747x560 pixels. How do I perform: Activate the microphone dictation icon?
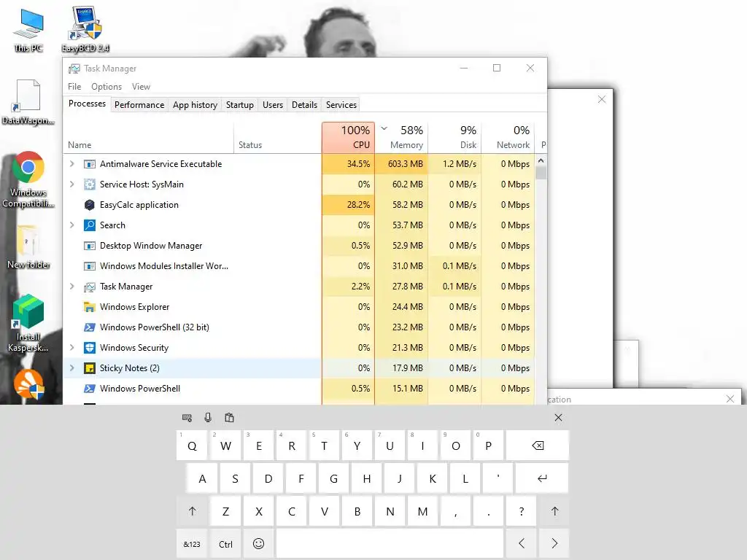pos(208,418)
